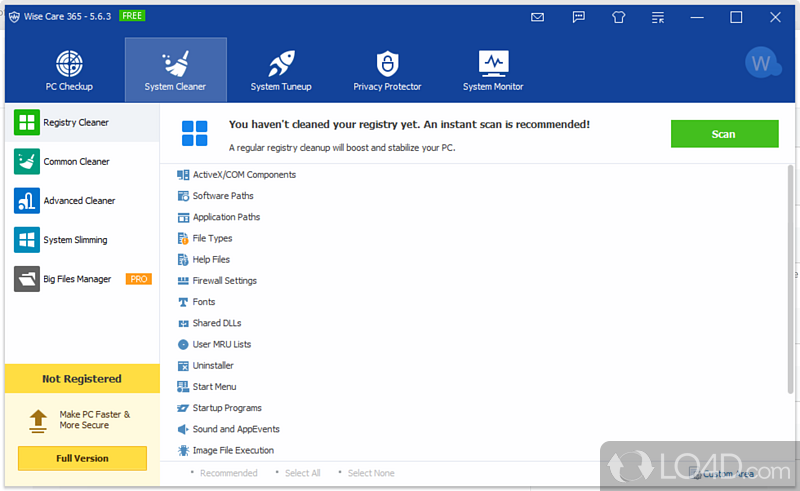Open the System Monitor tab
This screenshot has width=800, height=491.
(x=493, y=70)
